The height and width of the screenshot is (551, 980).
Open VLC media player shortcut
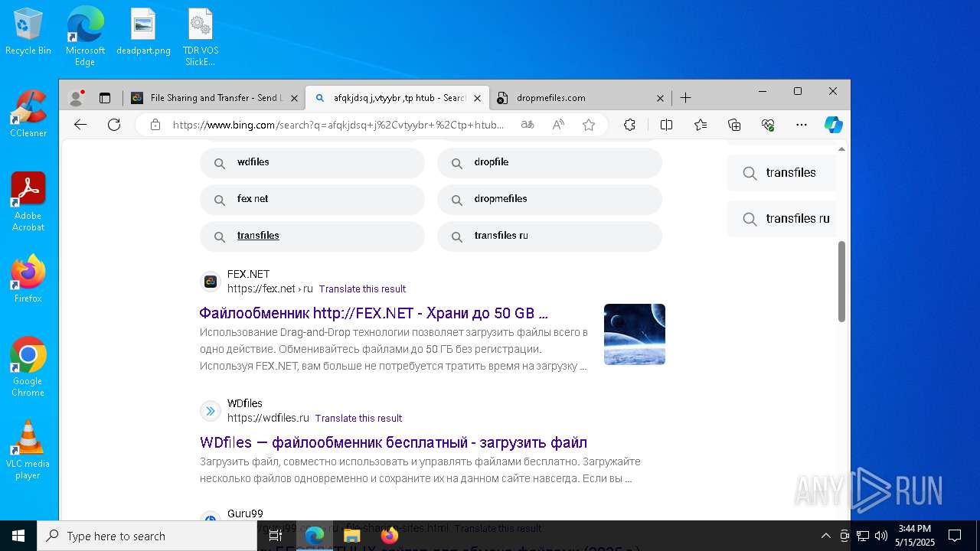(28, 450)
